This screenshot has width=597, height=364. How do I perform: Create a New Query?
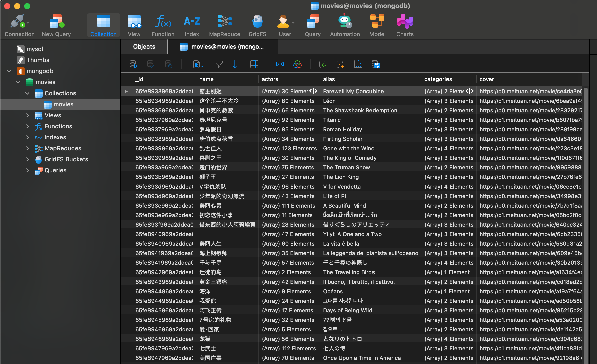click(x=56, y=26)
